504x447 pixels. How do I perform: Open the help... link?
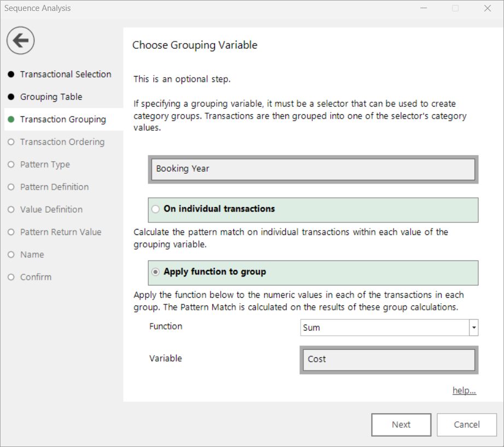click(464, 391)
